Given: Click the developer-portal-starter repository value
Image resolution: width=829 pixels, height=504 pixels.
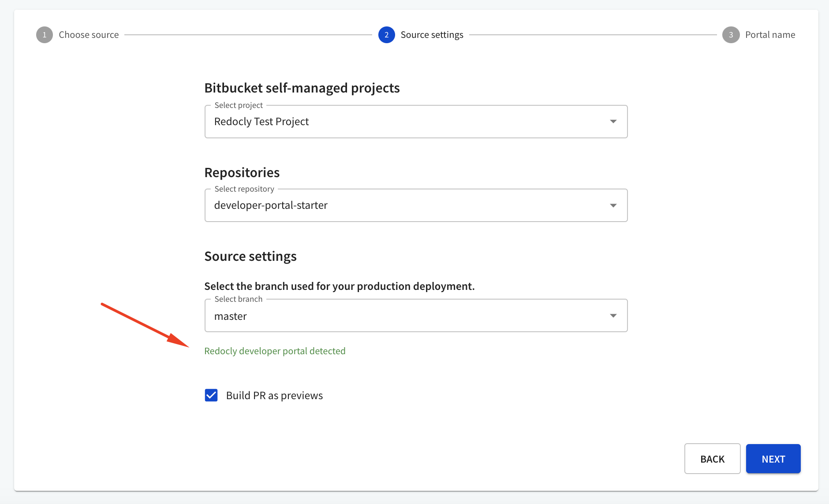Looking at the screenshot, I should click(271, 205).
